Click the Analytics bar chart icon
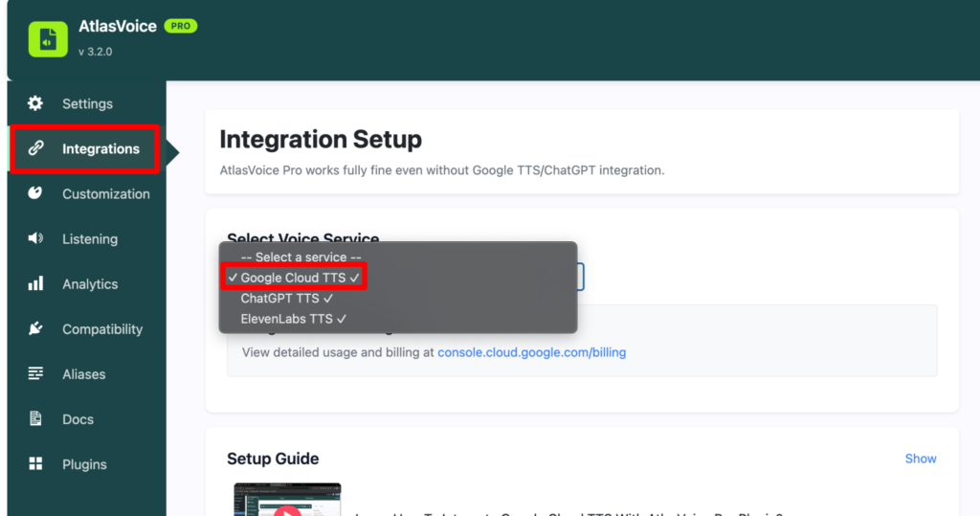 click(35, 283)
